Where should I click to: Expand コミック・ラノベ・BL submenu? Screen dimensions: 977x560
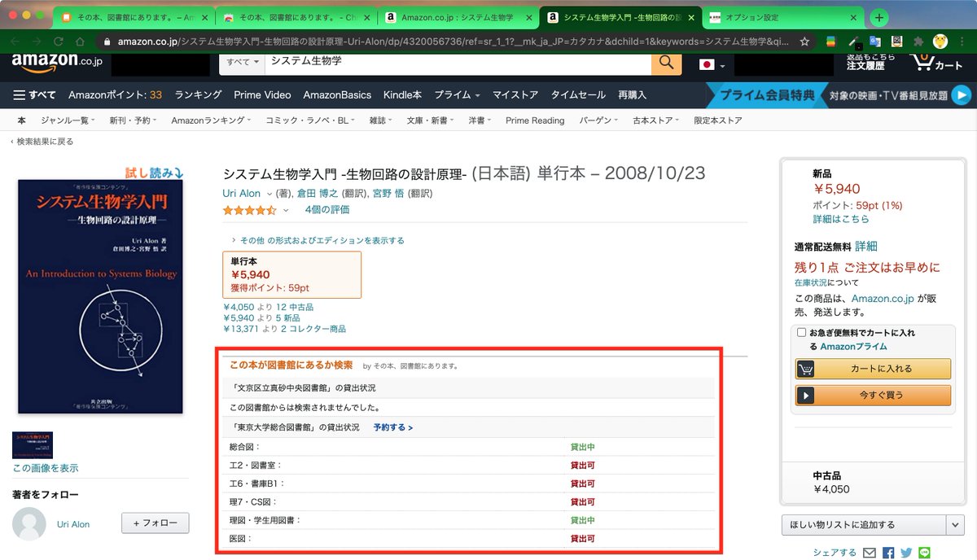[x=310, y=120]
